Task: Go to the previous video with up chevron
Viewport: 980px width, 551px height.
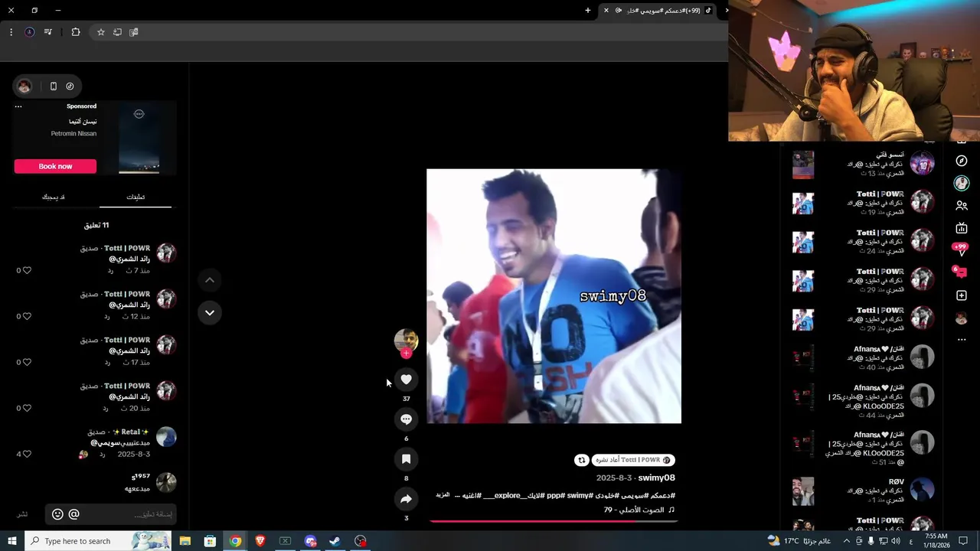Action: (209, 280)
